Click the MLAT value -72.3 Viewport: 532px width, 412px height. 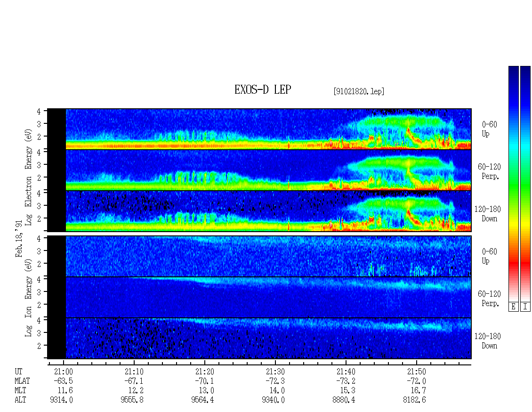point(275,381)
